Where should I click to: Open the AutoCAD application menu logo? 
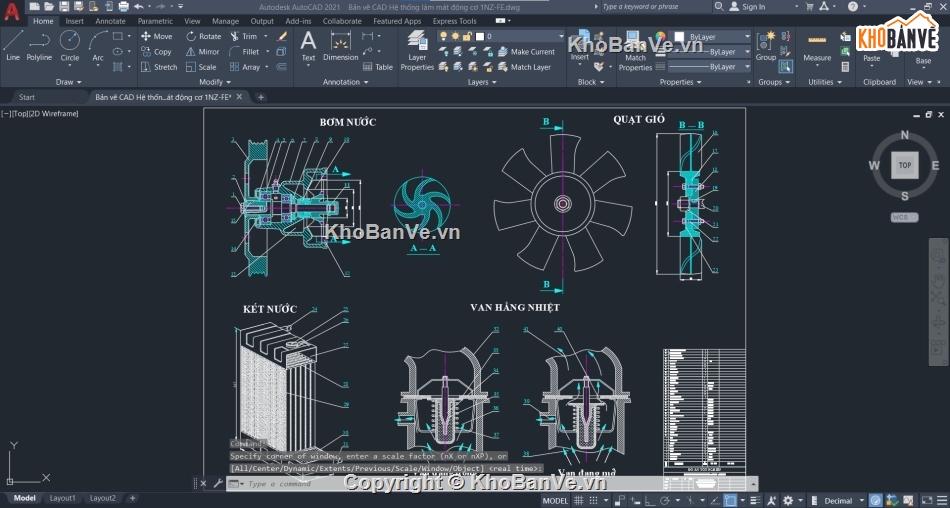pyautogui.click(x=12, y=11)
